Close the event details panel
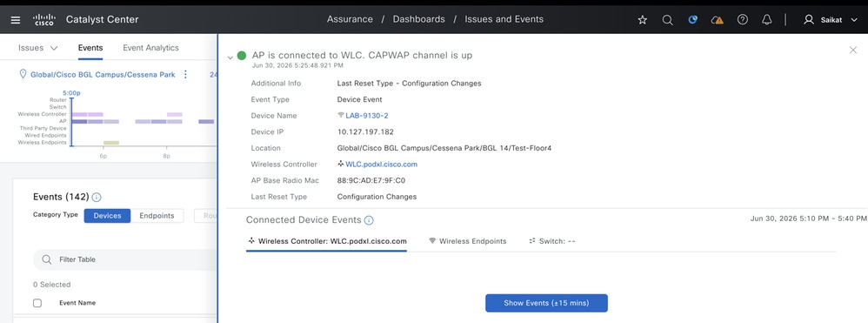The image size is (868, 323). 853,50
